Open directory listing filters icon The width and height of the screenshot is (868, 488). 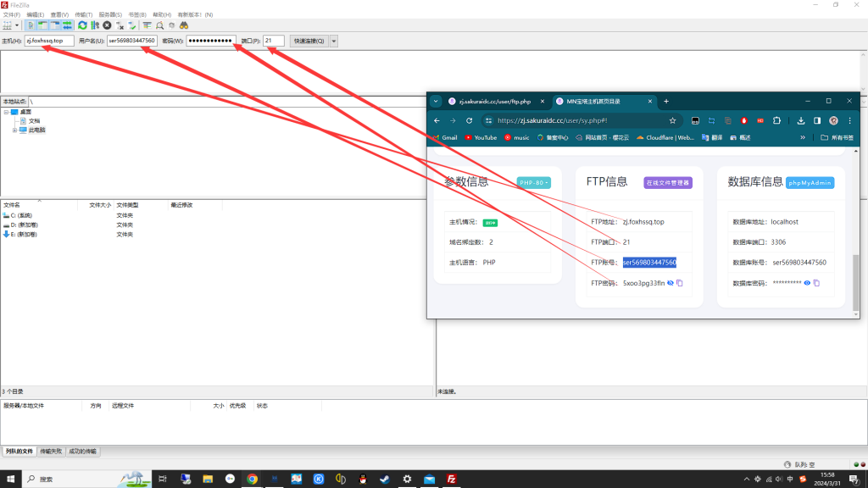pos(147,25)
